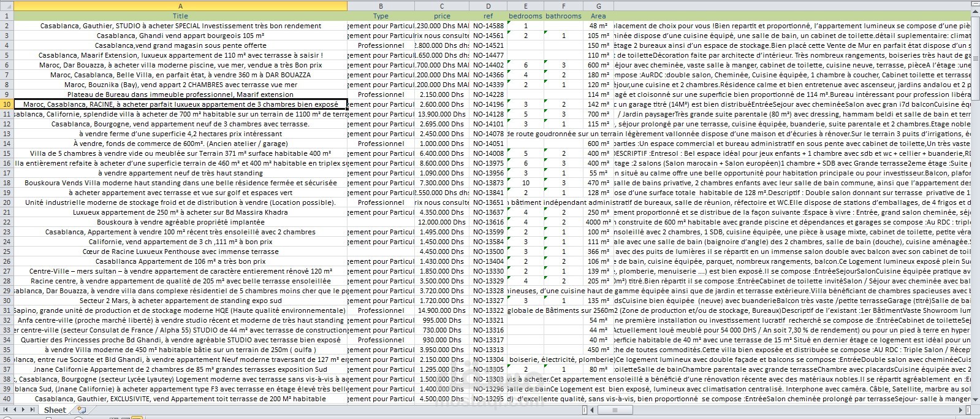Select title 'Cœur de Racine Luxueux Penthouse'

click(180, 252)
